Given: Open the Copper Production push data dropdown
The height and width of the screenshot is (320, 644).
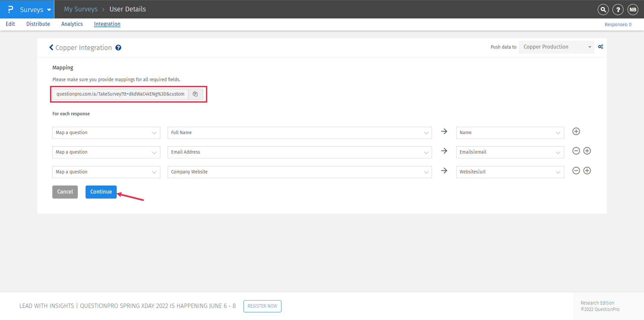Looking at the screenshot, I should pyautogui.click(x=556, y=47).
